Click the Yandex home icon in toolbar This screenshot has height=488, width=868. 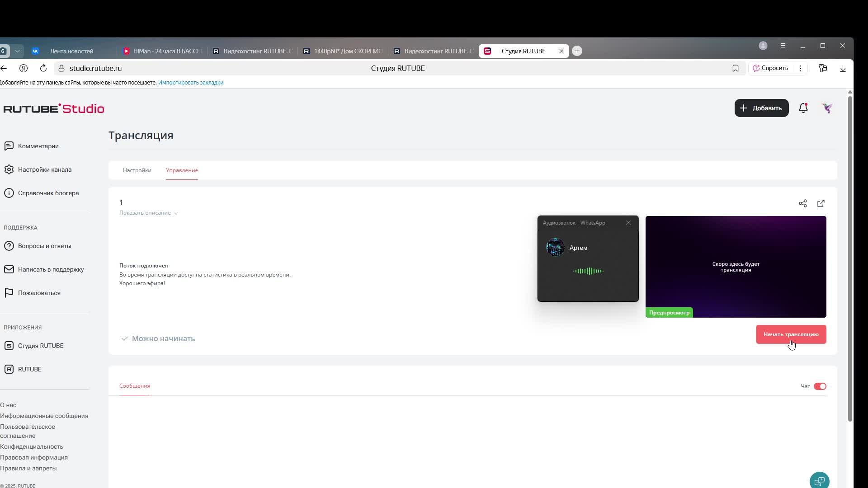[x=24, y=68]
